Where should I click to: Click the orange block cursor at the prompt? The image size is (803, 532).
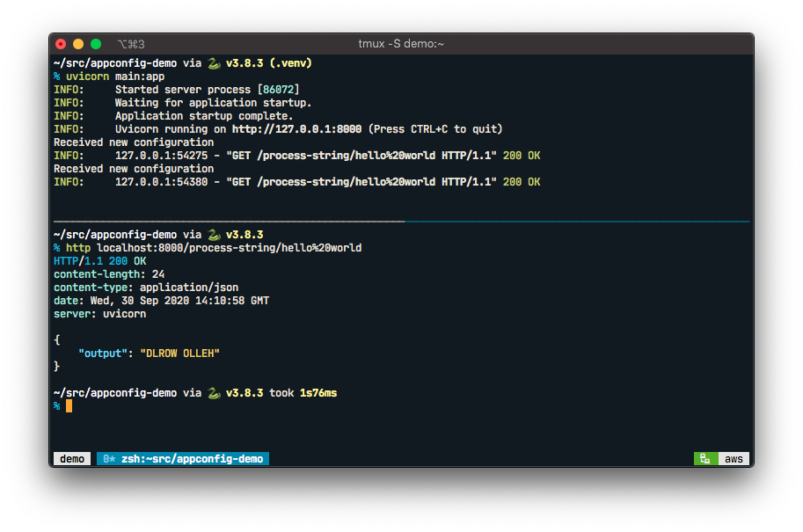point(69,405)
